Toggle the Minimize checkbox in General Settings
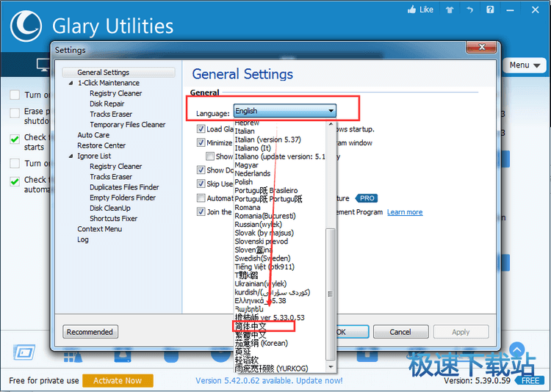This screenshot has width=551, height=392. click(201, 142)
